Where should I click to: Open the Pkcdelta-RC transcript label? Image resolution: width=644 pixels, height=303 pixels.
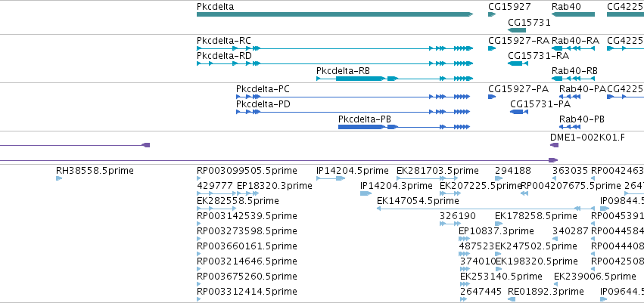(224, 41)
